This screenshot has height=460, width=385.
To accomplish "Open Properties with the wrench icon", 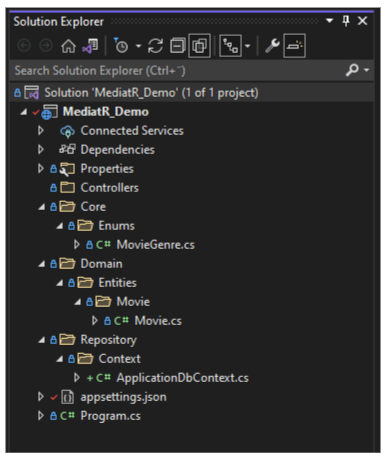I will click(x=272, y=46).
